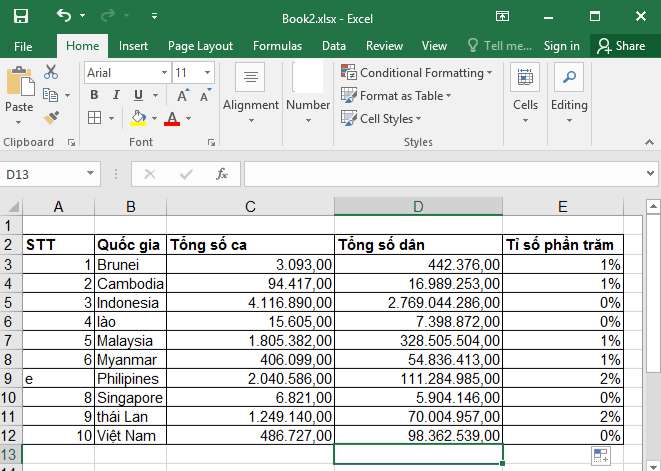The height and width of the screenshot is (471, 661).
Task: Apply the yellow fill color swatch
Action: click(x=139, y=118)
